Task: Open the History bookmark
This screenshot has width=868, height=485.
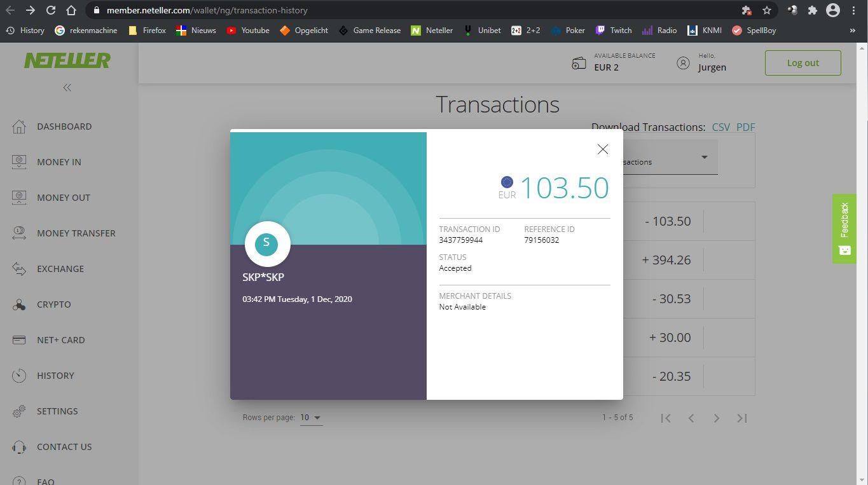Action: point(25,31)
